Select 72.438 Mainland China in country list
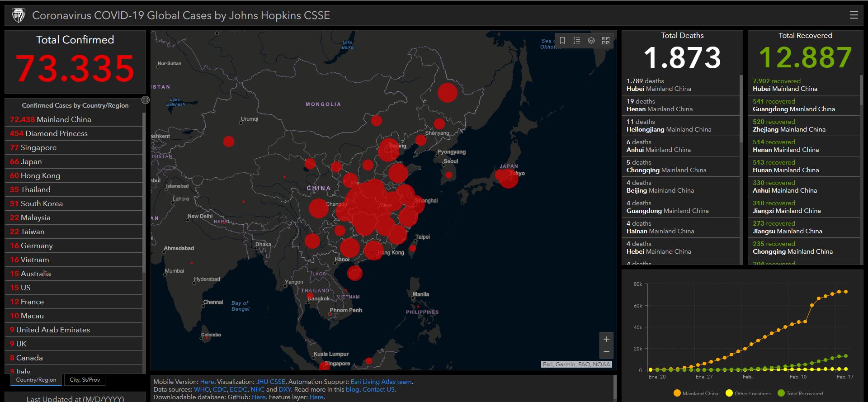This screenshot has height=402, width=868. [x=74, y=119]
